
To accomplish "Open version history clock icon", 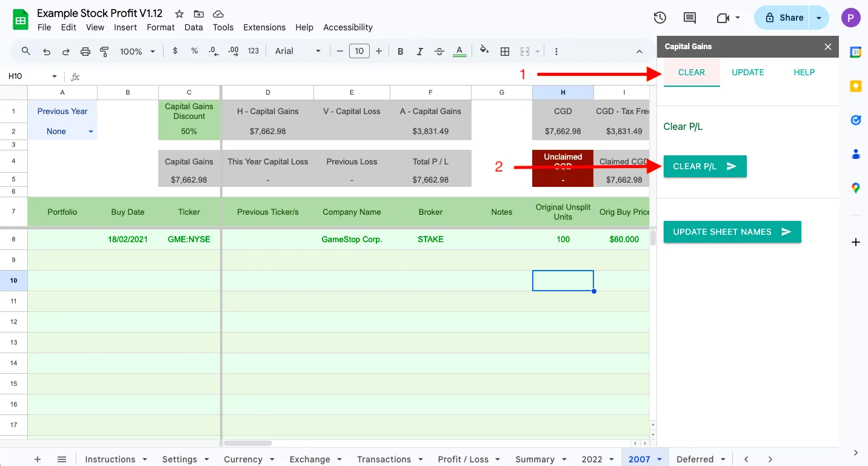I will [x=660, y=18].
